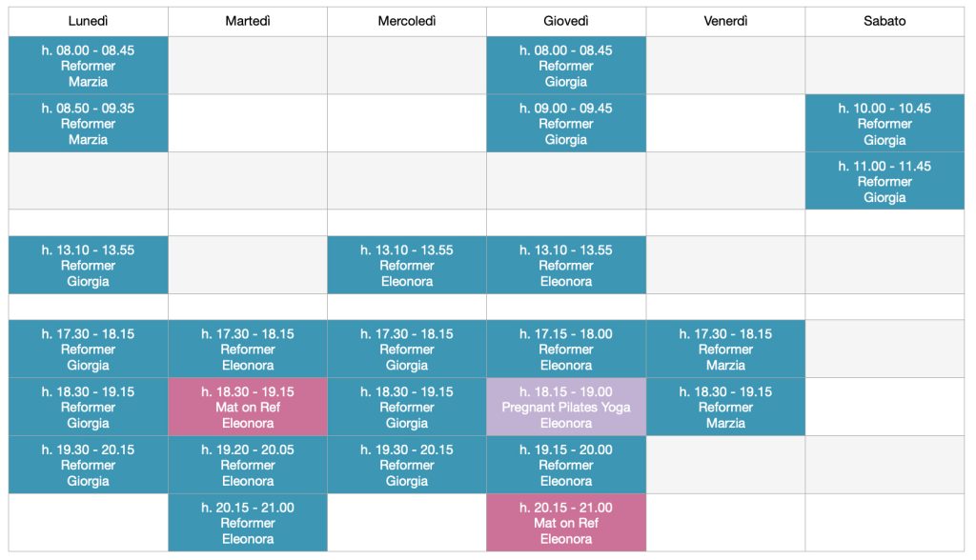976x560 pixels.
Task: Select Venerdì 17.30 - 18.15 Reformer Marzia
Action: pyautogui.click(x=725, y=350)
